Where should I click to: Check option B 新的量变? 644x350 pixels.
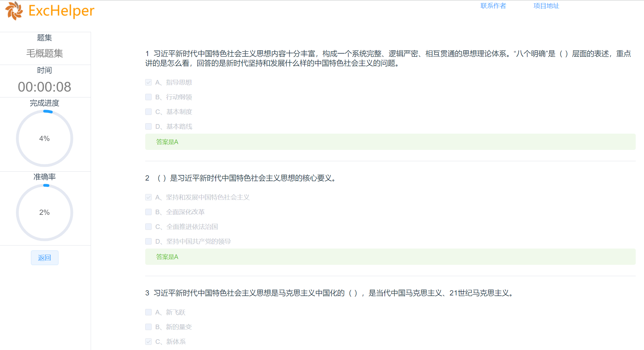click(149, 327)
